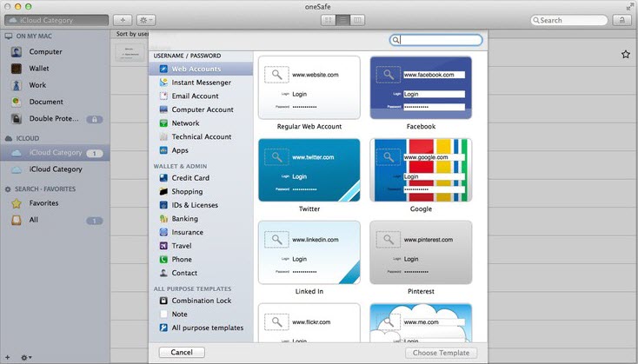
Task: Switch to list view mode
Action: [x=343, y=20]
